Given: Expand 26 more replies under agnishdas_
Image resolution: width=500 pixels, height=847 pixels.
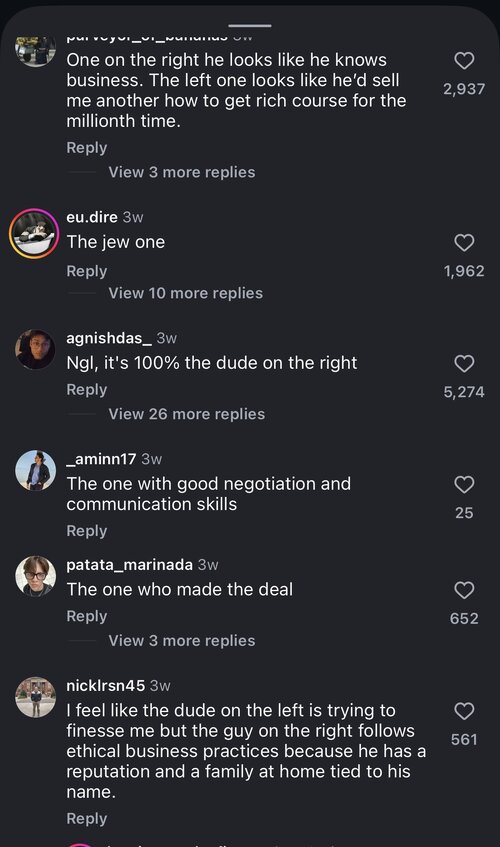Looking at the screenshot, I should click(186, 414).
